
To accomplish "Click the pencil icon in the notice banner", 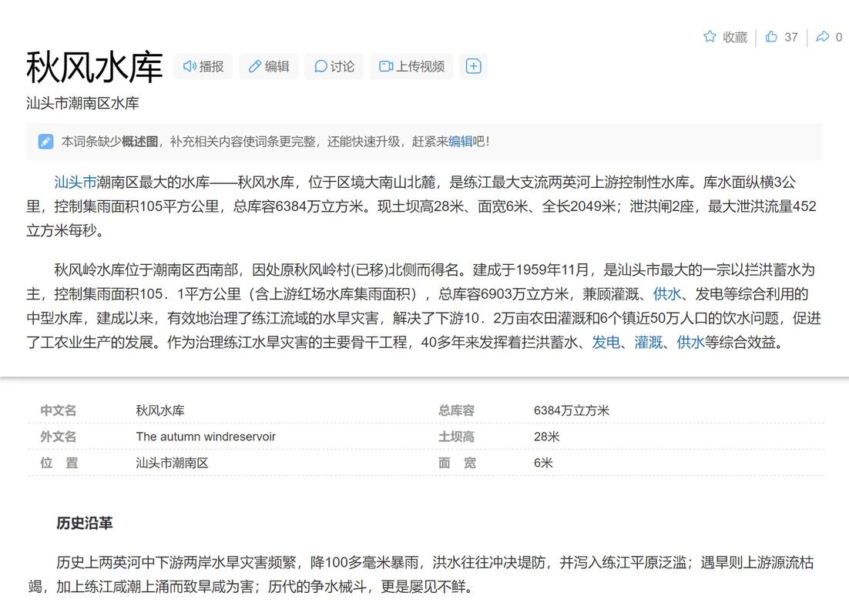I will pos(44,141).
